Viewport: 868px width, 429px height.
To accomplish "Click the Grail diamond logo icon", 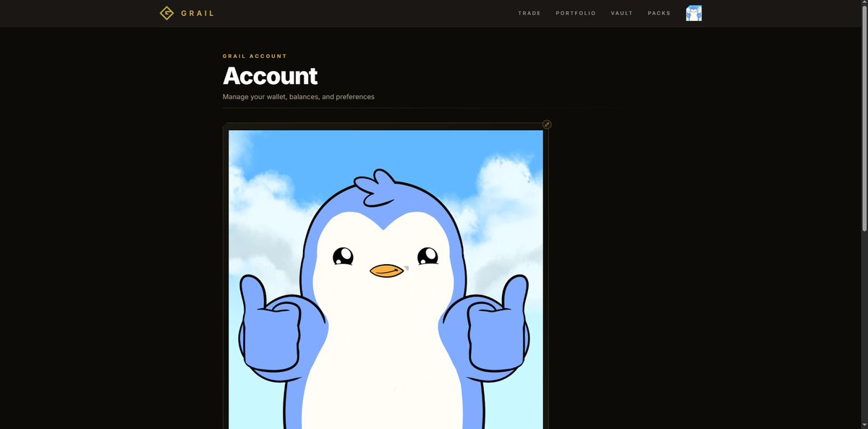I will 167,13.
